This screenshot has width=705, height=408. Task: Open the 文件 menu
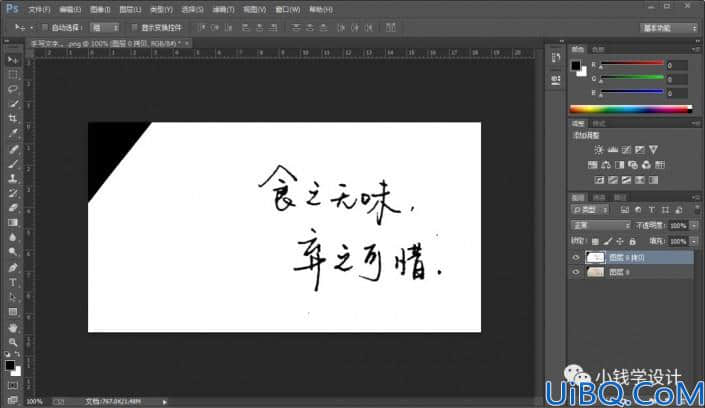[x=39, y=9]
